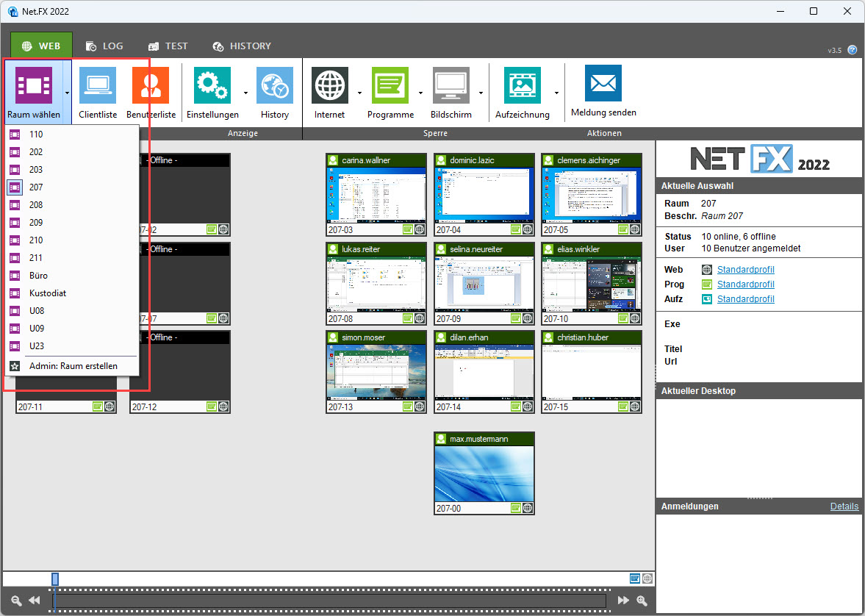Screen dimensions: 865x616
Task: Toggle the program lock on client 207-10
Action: coord(623,318)
